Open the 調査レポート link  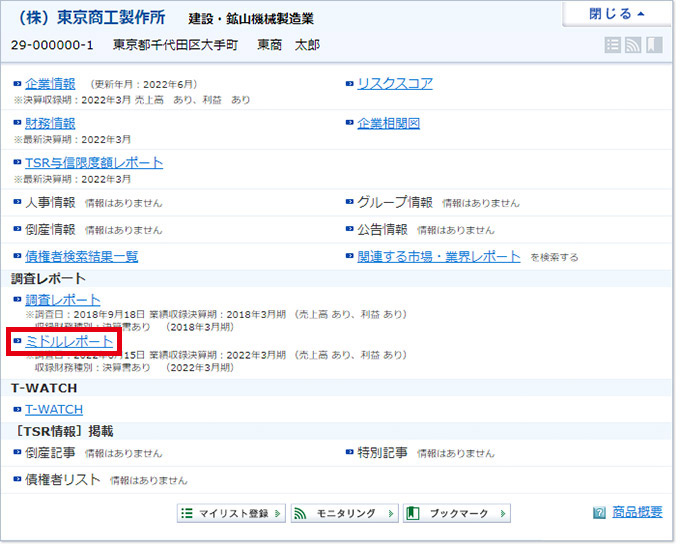point(62,300)
